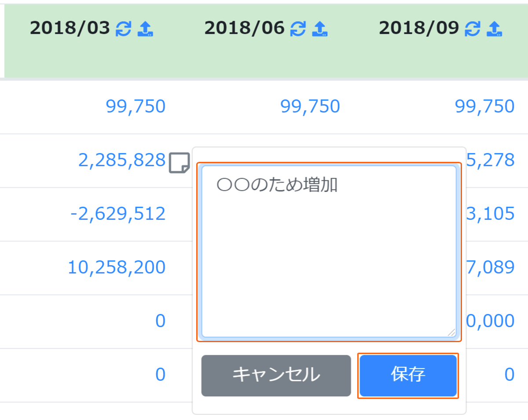Viewport: 528px width, 420px height.
Task: Click the refresh icon beside 2018/09
Action: tap(473, 29)
